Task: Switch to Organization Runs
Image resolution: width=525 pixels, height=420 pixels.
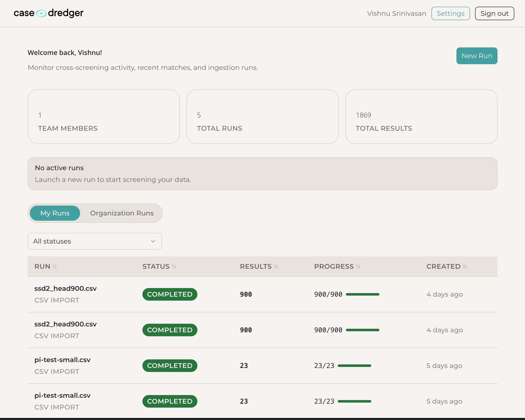Action: coord(122,213)
